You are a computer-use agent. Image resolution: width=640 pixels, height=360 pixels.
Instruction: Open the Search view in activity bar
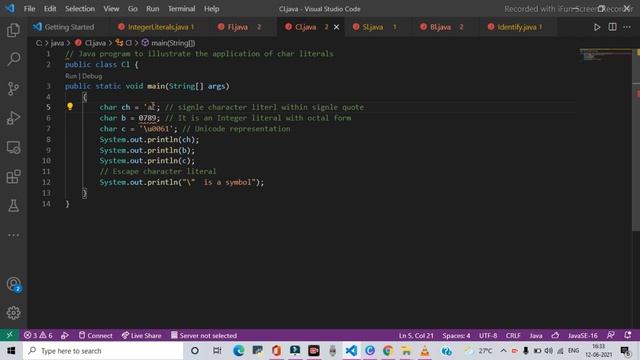point(13,59)
